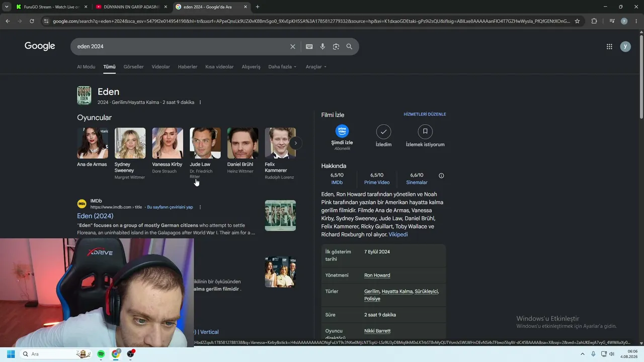The image size is (644, 362).
Task: Start a voice search with the microphone
Action: click(323, 46)
